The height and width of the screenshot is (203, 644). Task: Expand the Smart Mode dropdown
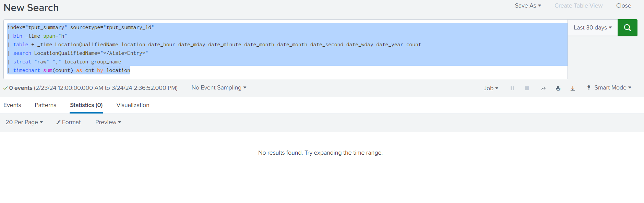pos(609,88)
